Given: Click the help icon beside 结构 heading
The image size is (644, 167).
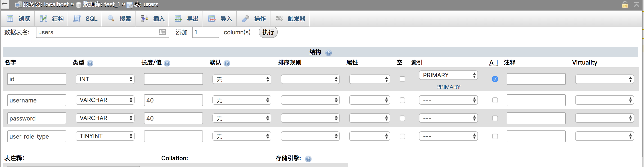Looking at the screenshot, I should coord(328,53).
